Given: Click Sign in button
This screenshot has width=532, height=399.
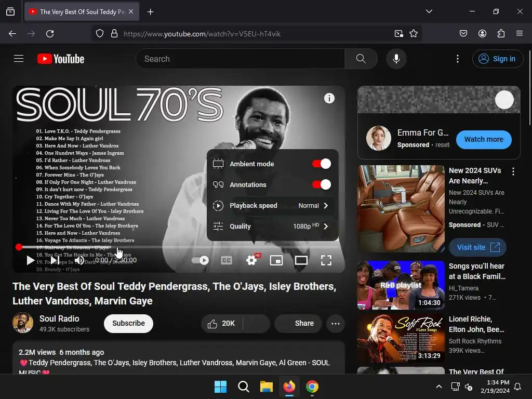Looking at the screenshot, I should tap(497, 59).
